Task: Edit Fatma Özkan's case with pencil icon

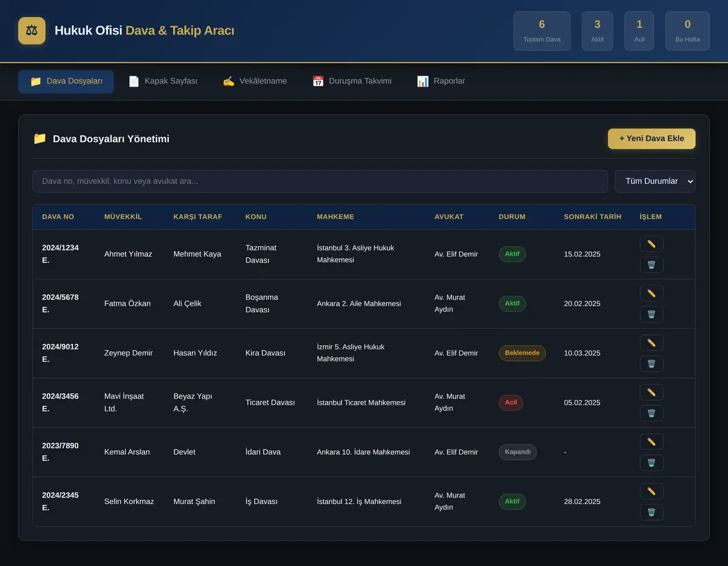Action: tap(652, 294)
